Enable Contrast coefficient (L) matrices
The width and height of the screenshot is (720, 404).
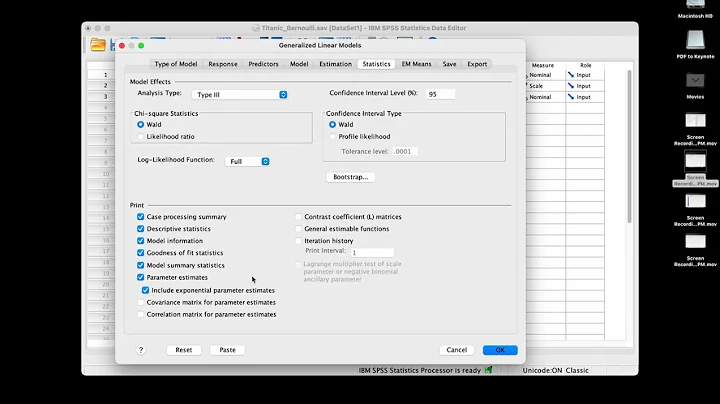tap(298, 217)
